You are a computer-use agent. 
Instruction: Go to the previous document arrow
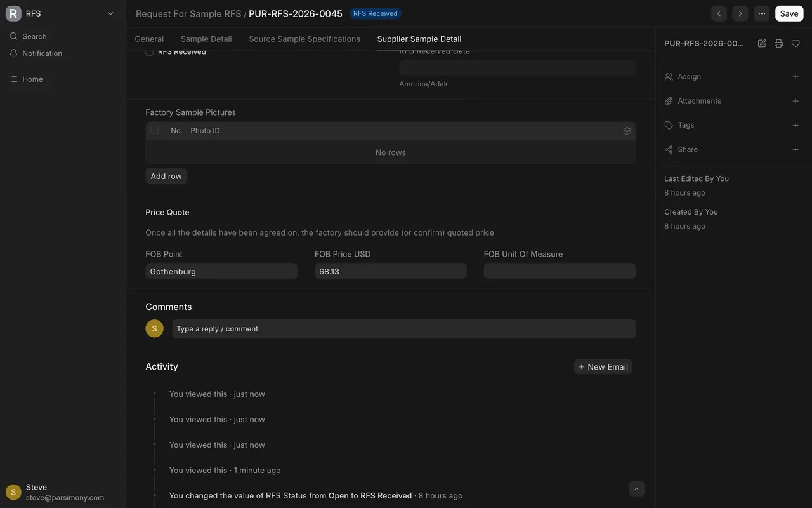719,13
